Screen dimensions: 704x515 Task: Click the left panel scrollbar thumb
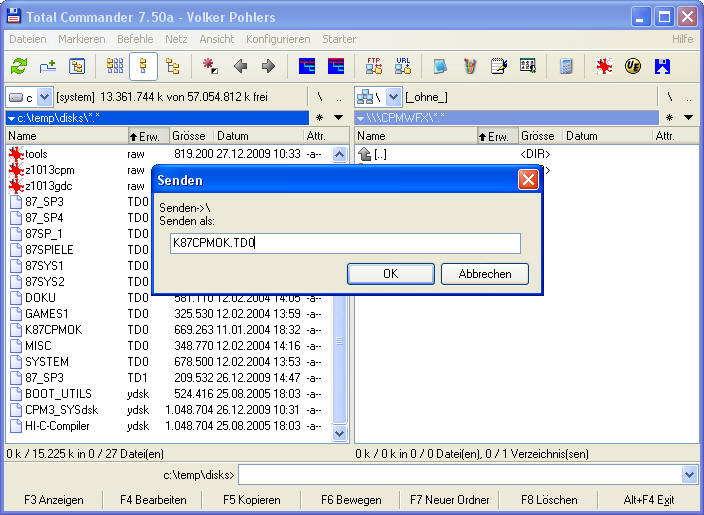coord(339,341)
